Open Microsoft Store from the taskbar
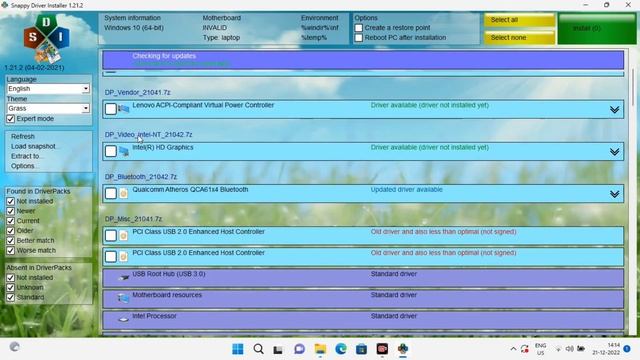The image size is (640, 360). (x=361, y=349)
